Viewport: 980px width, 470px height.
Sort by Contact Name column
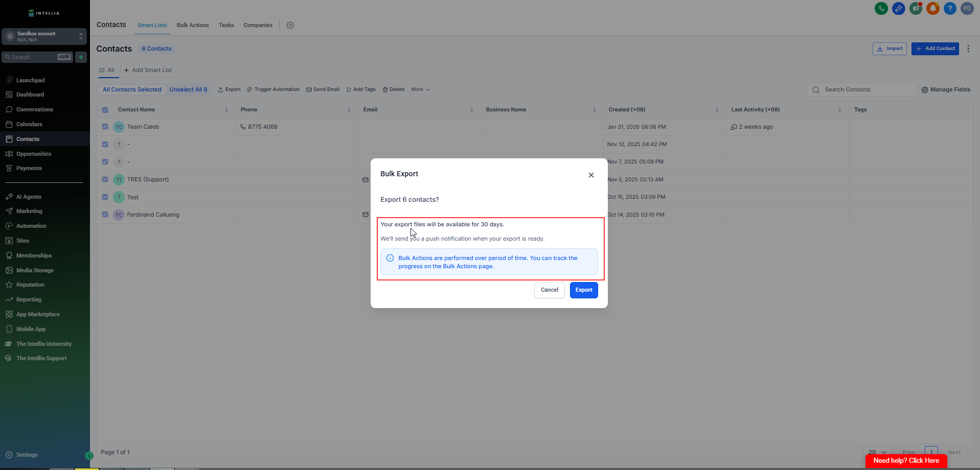(x=226, y=110)
